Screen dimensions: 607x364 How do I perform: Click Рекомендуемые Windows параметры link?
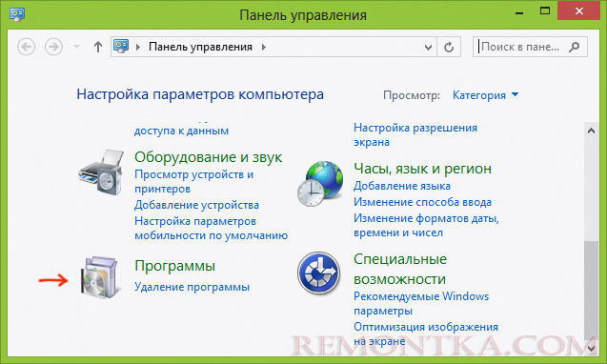pyautogui.click(x=421, y=303)
